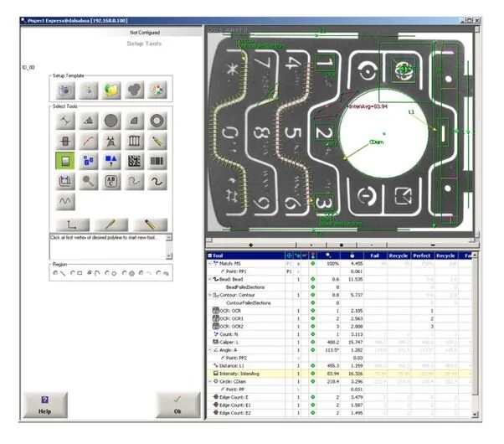Viewport: 504px width, 444px height.
Task: Click the Tool column header
Action: (245, 256)
